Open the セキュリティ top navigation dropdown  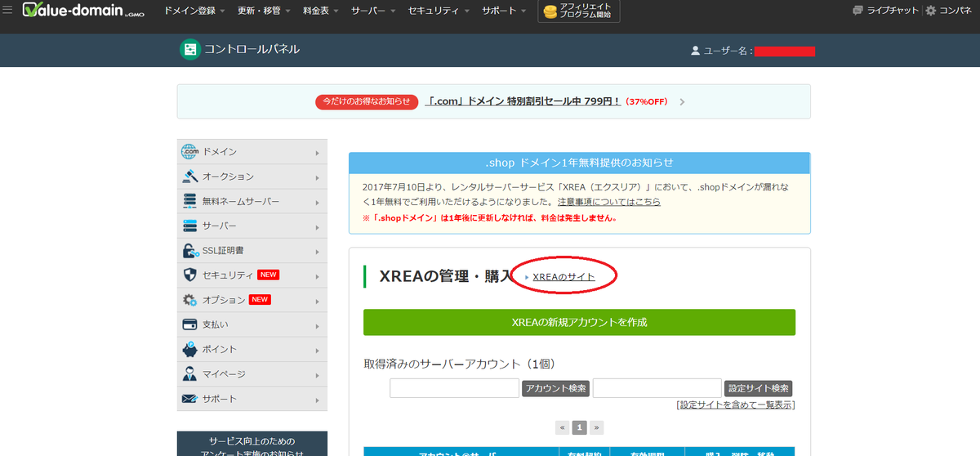click(439, 11)
